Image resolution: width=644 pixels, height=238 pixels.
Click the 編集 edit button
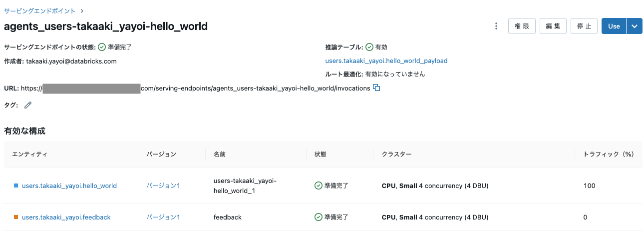click(553, 26)
